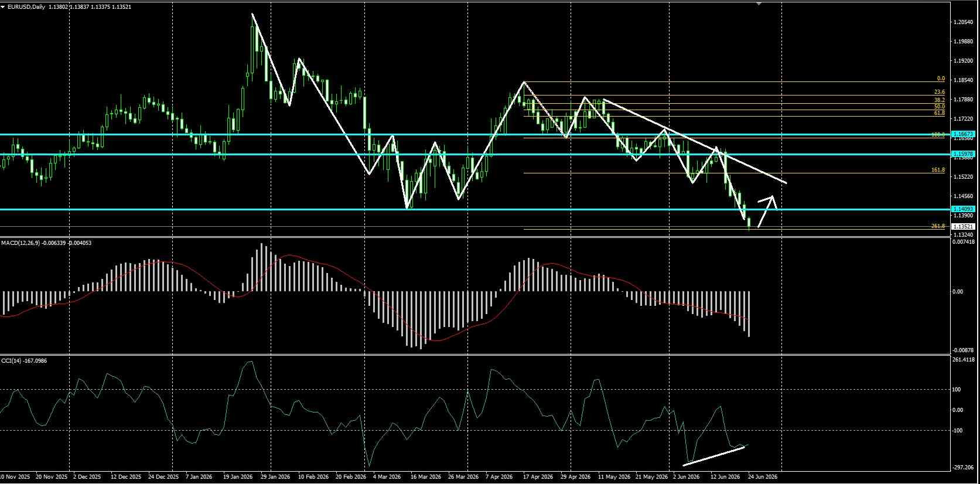Click the 19 Jan 2026 date label
The height and width of the screenshot is (484, 980).
point(238,477)
